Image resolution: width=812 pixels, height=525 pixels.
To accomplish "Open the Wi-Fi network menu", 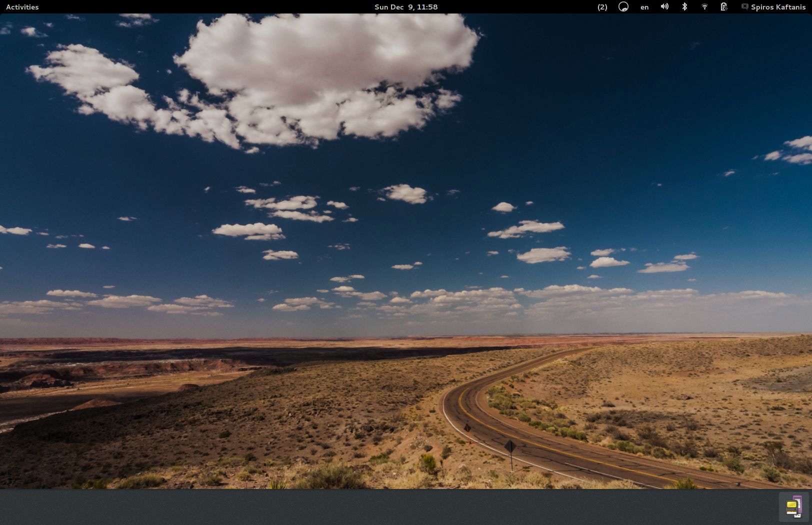I will [704, 6].
